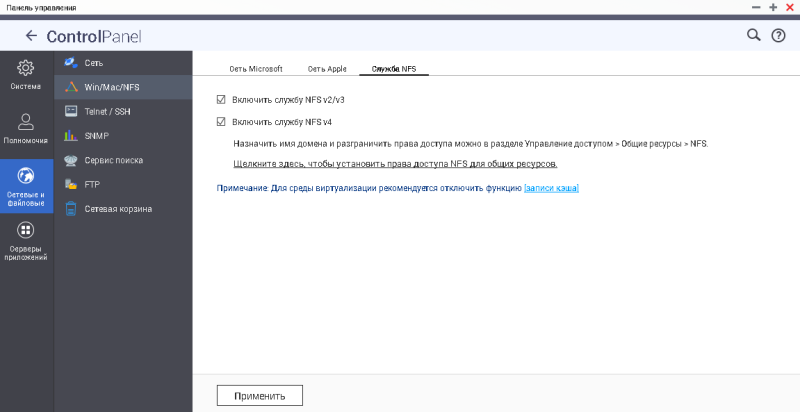Open the Сеть menu entry
The height and width of the screenshot is (412, 800).
(x=123, y=63)
